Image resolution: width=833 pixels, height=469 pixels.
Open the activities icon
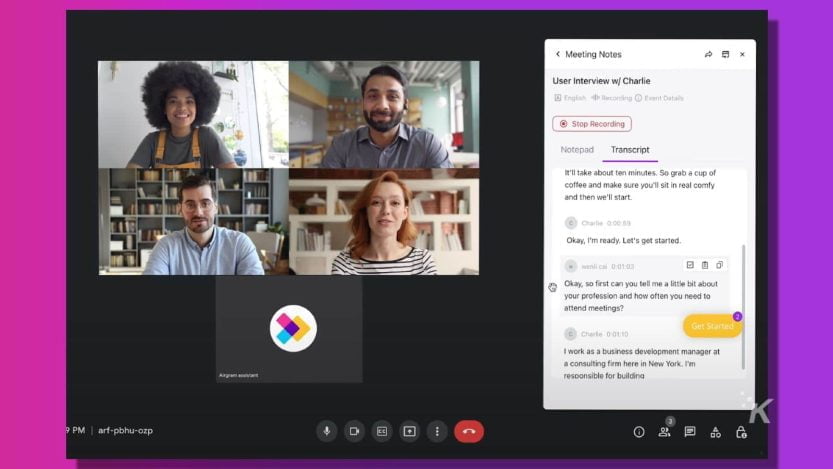(x=715, y=432)
